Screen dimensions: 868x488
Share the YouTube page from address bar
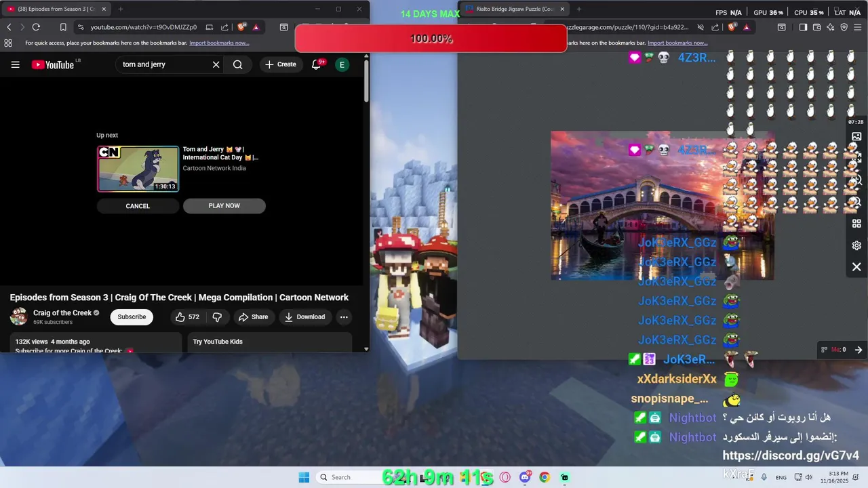coord(224,27)
